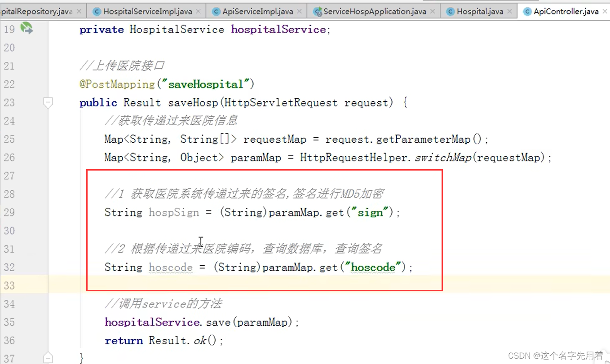Click HttpRequestHelper class reference
The image size is (610, 364).
(355, 158)
